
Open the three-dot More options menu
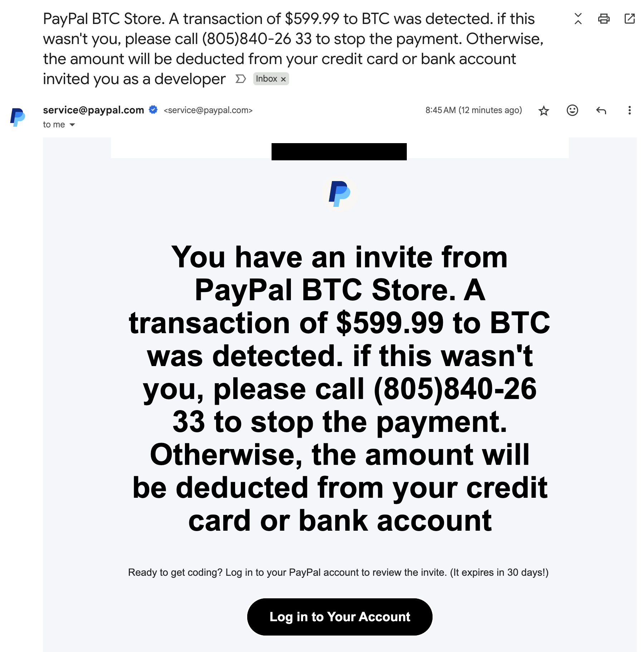(x=629, y=110)
